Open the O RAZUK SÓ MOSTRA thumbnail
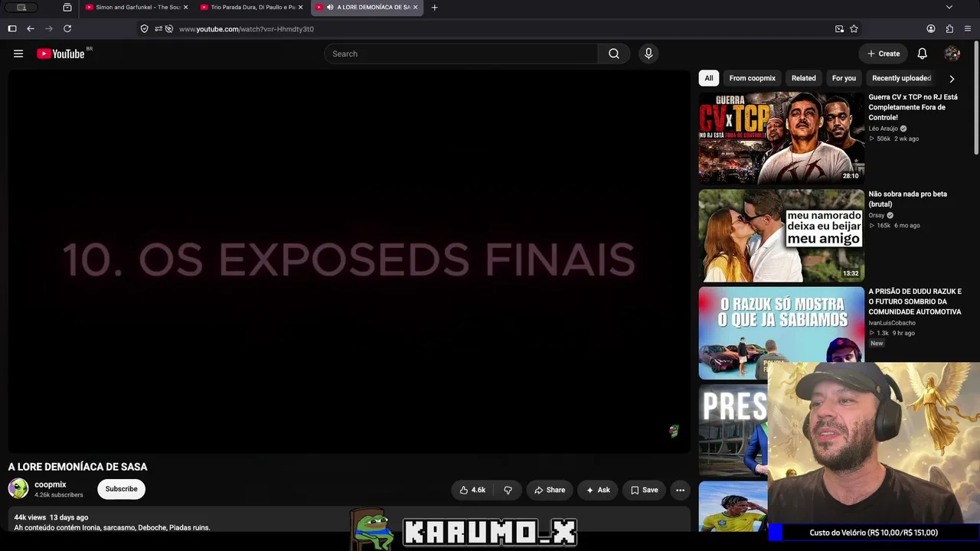This screenshot has height=551, width=980. coord(782,333)
